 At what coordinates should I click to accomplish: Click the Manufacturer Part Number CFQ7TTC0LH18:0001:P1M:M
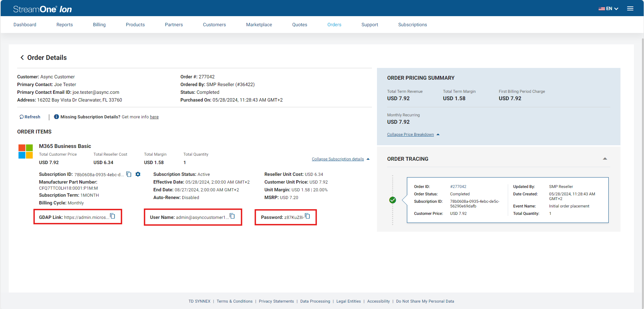pos(68,188)
